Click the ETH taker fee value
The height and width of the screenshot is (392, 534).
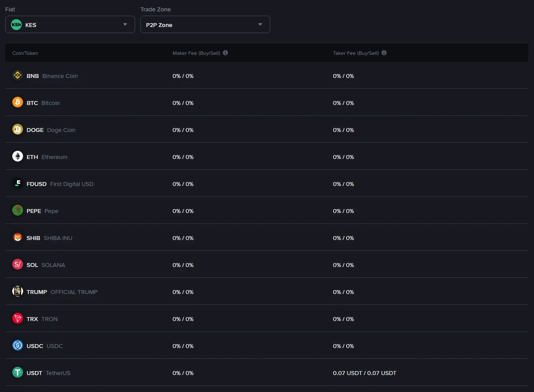point(344,157)
